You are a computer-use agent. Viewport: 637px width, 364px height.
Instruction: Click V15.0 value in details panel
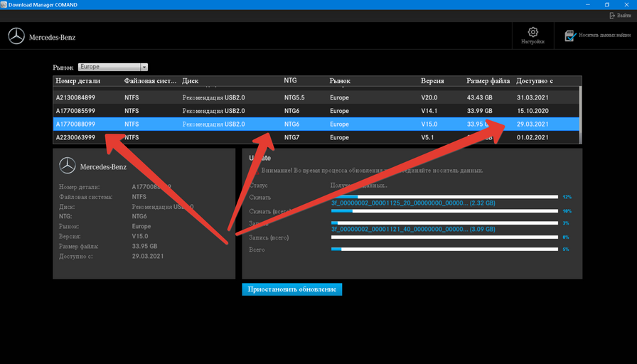pyautogui.click(x=140, y=236)
